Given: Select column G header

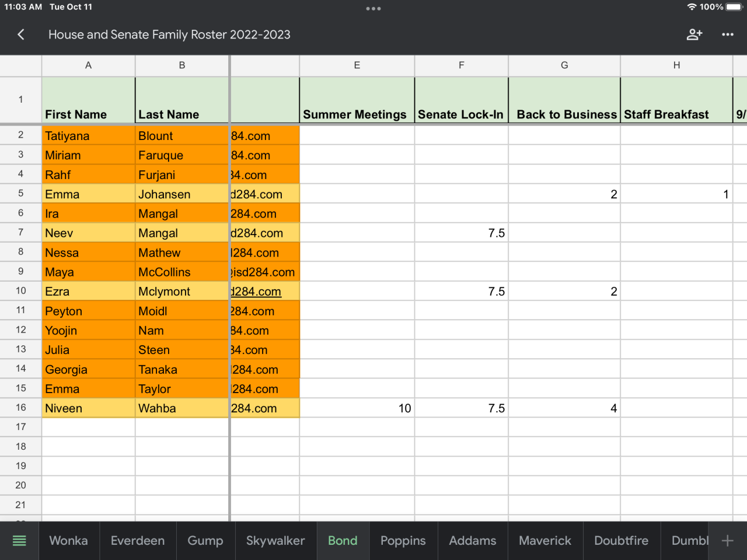Looking at the screenshot, I should coord(564,65).
